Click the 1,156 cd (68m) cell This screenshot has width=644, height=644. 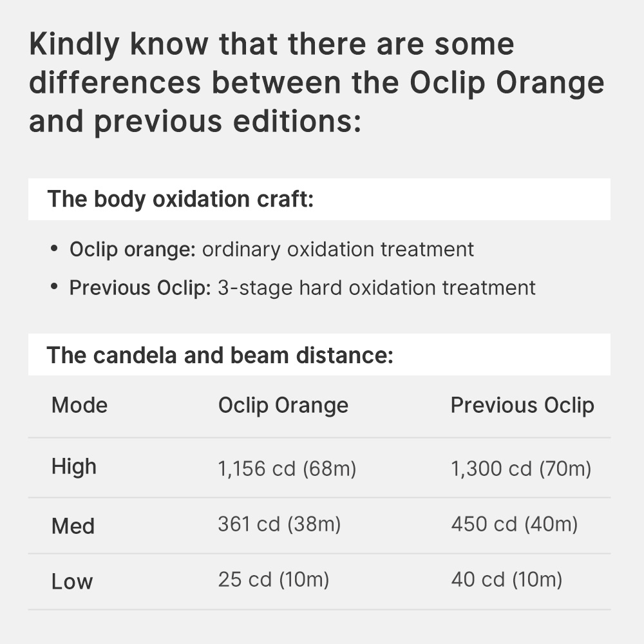coord(287,469)
